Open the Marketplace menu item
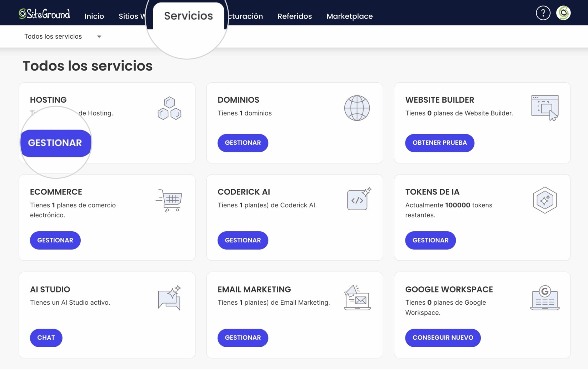Screen dimensions: 588x369 pyautogui.click(x=350, y=16)
